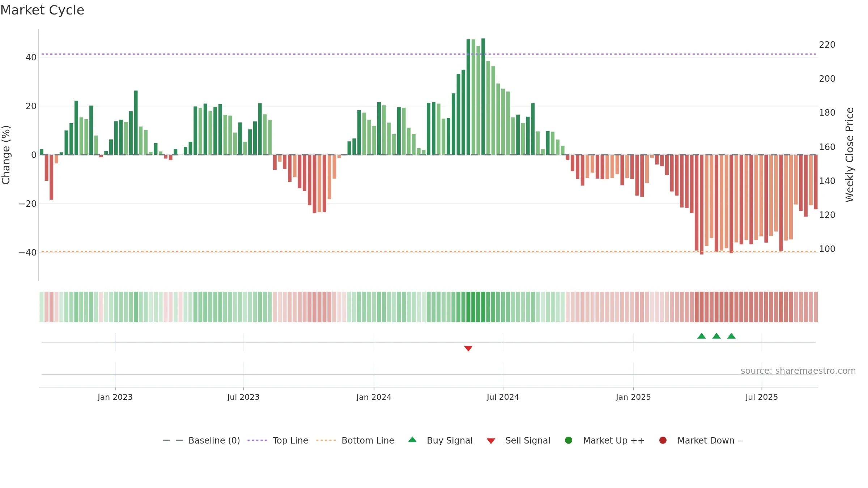Click the 180 price axis tick
Screen dimensions: 868x488
point(827,113)
